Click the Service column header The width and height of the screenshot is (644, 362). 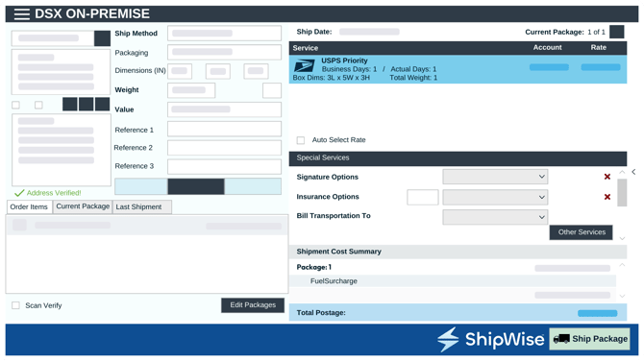coord(305,48)
